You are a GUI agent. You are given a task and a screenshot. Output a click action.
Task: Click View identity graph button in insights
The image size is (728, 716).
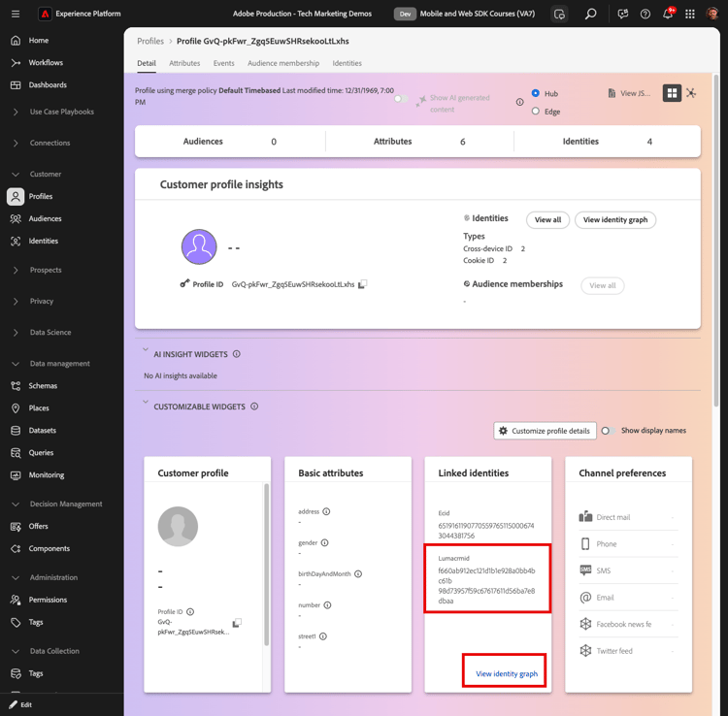(614, 220)
